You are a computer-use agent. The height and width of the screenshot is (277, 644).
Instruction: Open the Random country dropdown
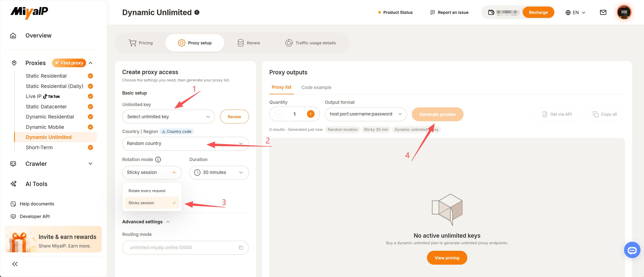pos(185,144)
